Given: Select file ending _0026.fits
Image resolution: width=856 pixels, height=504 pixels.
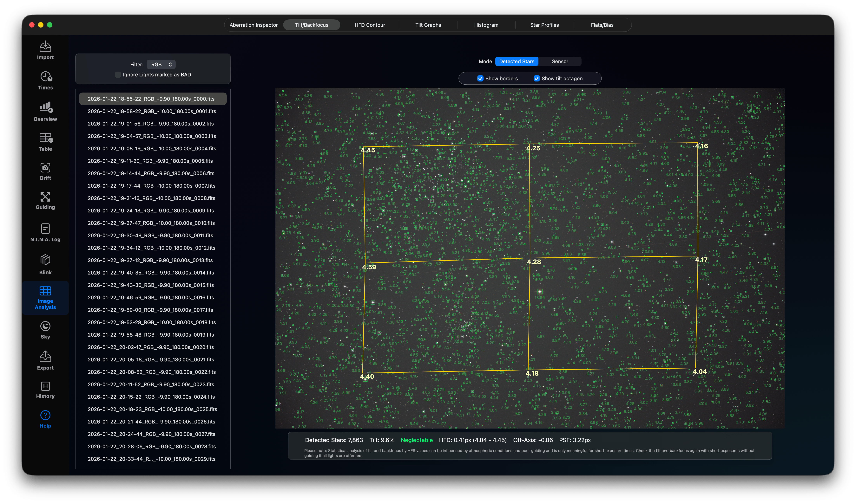Looking at the screenshot, I should click(153, 422).
